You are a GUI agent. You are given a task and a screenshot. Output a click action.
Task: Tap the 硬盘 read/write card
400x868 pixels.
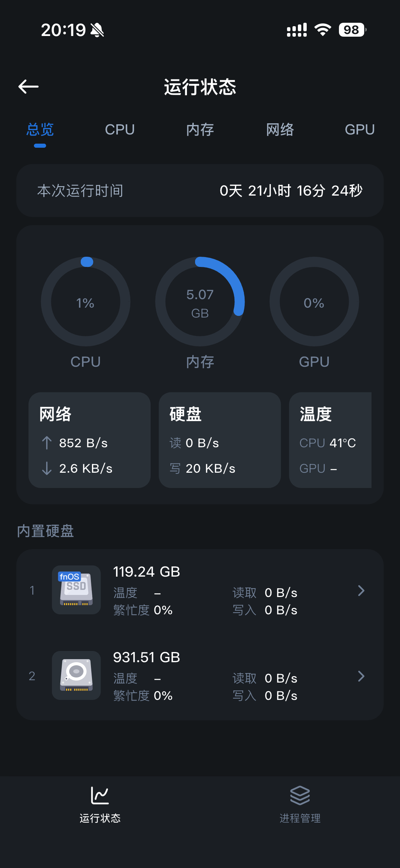[x=220, y=440]
